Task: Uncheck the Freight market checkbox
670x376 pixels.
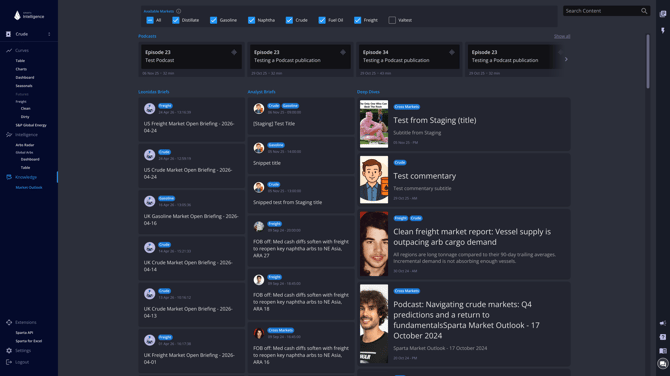Action: [357, 20]
